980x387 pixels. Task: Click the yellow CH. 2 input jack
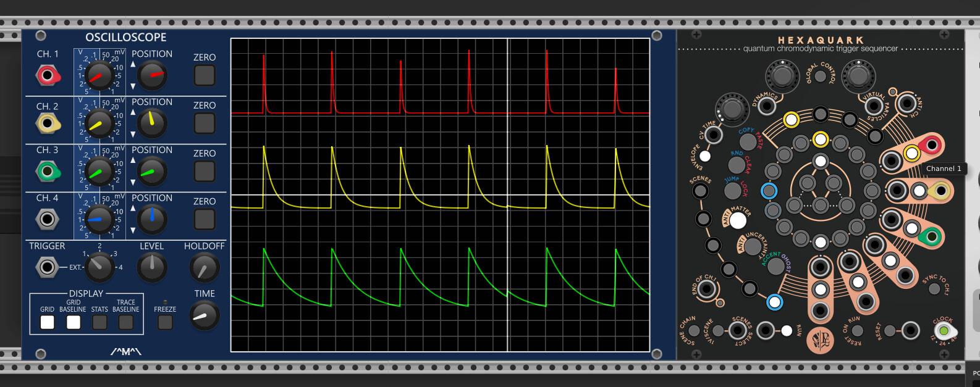(x=47, y=123)
